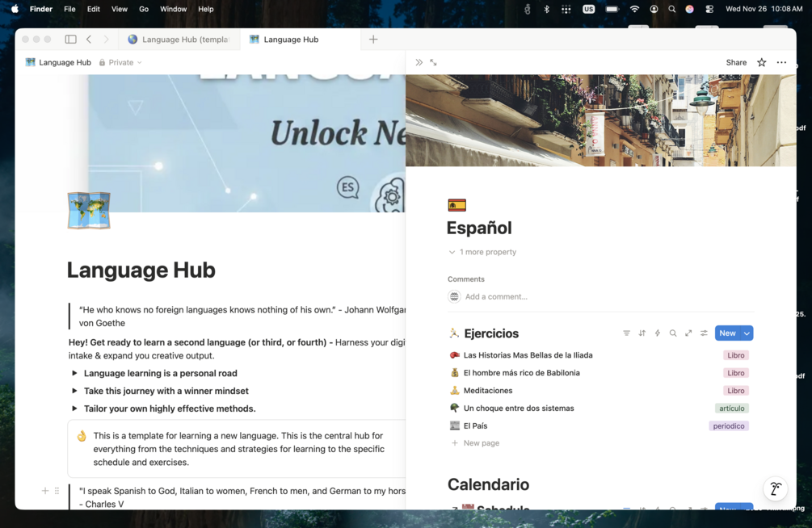Click the Share button

click(736, 63)
